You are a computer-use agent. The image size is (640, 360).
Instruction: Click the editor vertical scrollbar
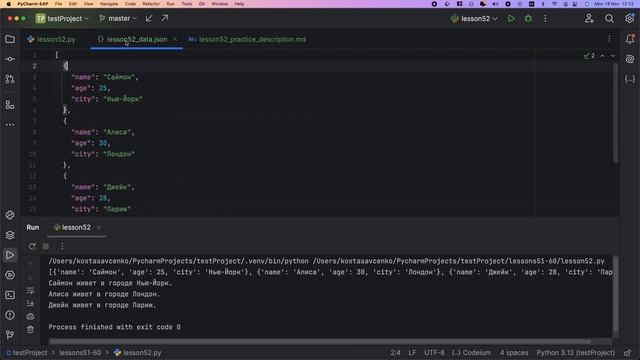pos(616,113)
